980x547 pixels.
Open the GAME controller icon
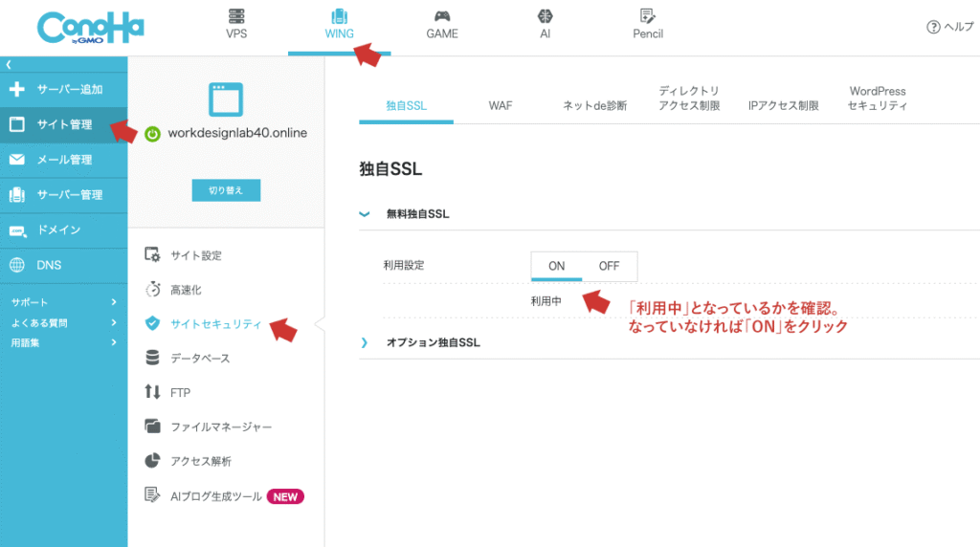[x=442, y=16]
